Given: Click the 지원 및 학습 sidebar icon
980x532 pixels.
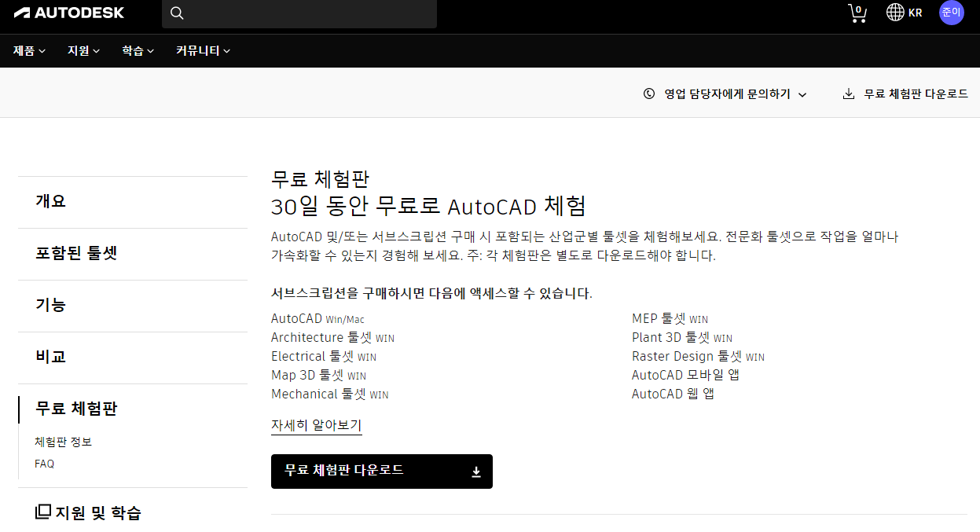Looking at the screenshot, I should (x=43, y=512).
